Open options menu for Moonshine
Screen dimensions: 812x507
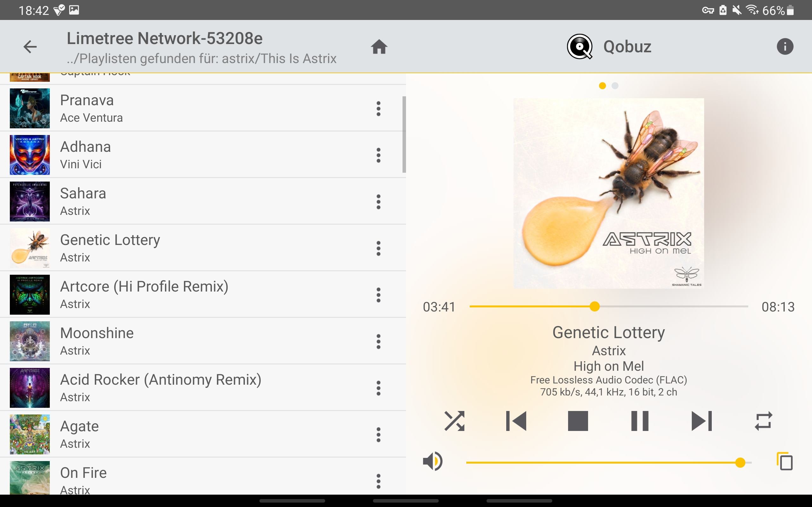tap(378, 341)
